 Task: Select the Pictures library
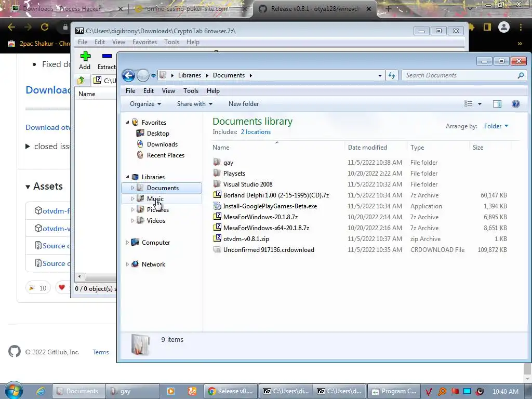click(x=157, y=210)
